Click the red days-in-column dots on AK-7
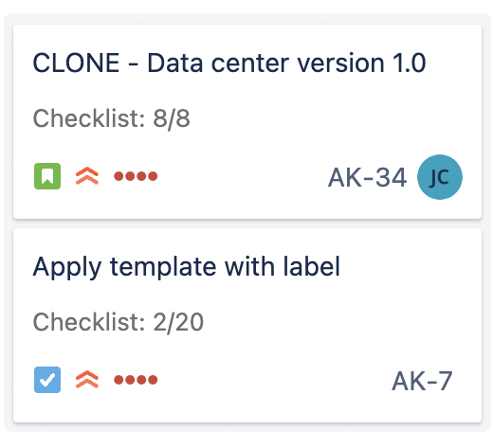Screen dimensions: 493x448 click(136, 380)
